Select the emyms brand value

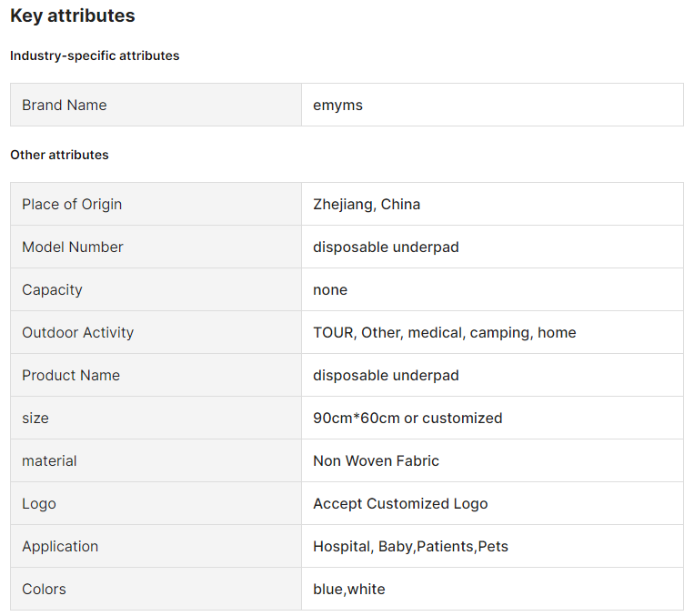pyautogui.click(x=337, y=106)
